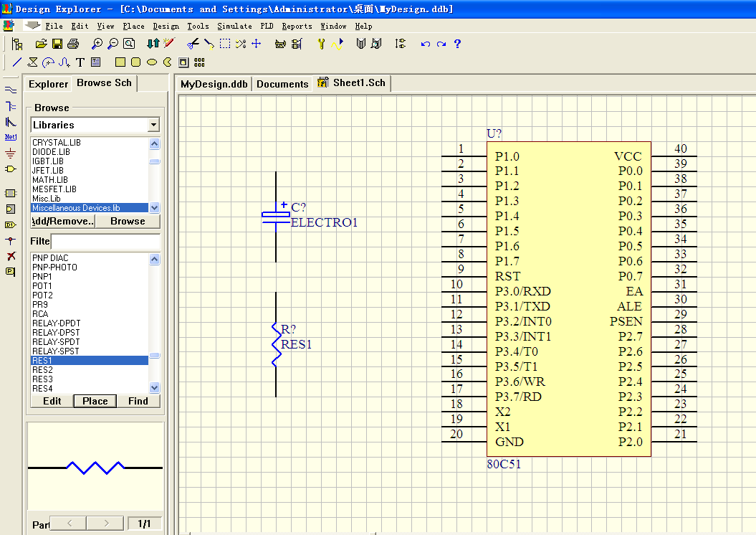Click the Add/Remove libraries button
The height and width of the screenshot is (535, 756).
click(63, 221)
